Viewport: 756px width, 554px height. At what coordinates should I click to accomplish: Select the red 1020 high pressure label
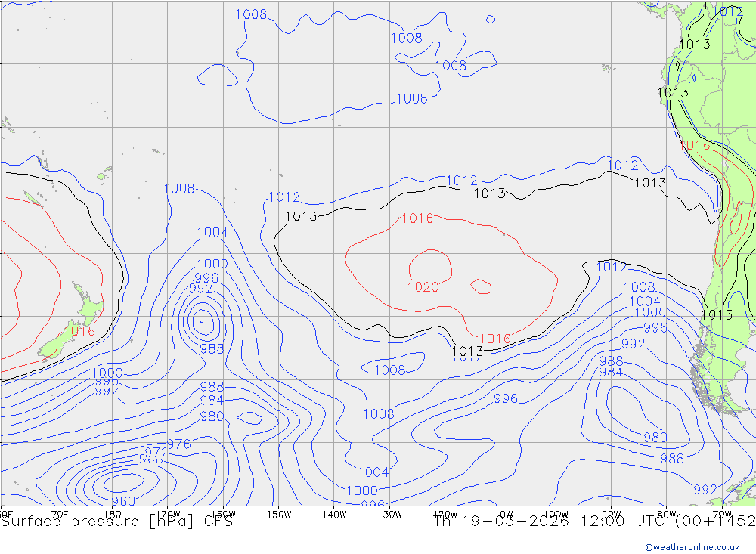click(423, 287)
